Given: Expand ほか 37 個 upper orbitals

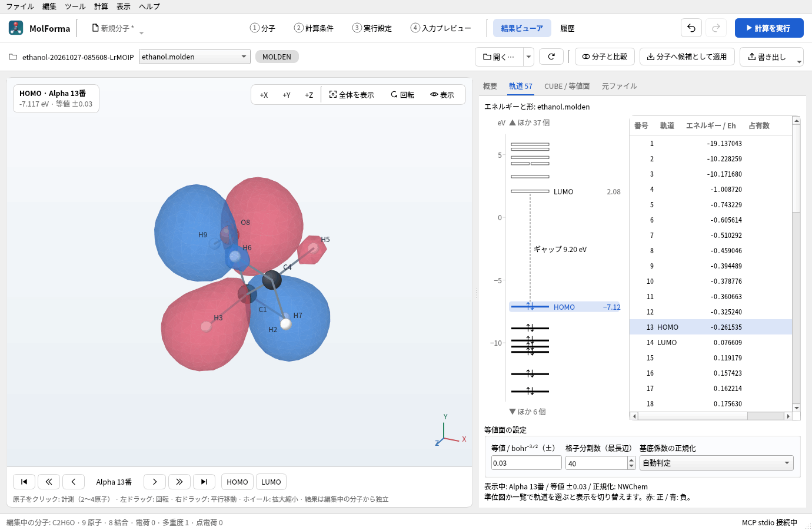Looking at the screenshot, I should pos(530,122).
